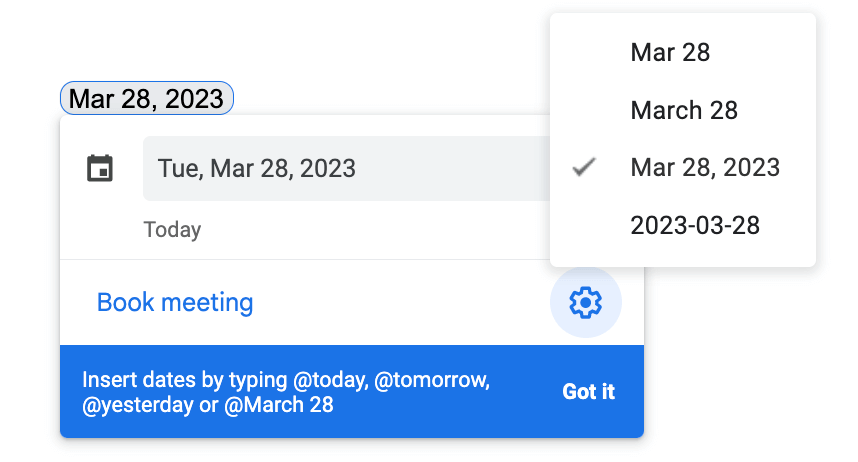
Task: Click the calendar icon beside the date field
Action: click(x=100, y=168)
